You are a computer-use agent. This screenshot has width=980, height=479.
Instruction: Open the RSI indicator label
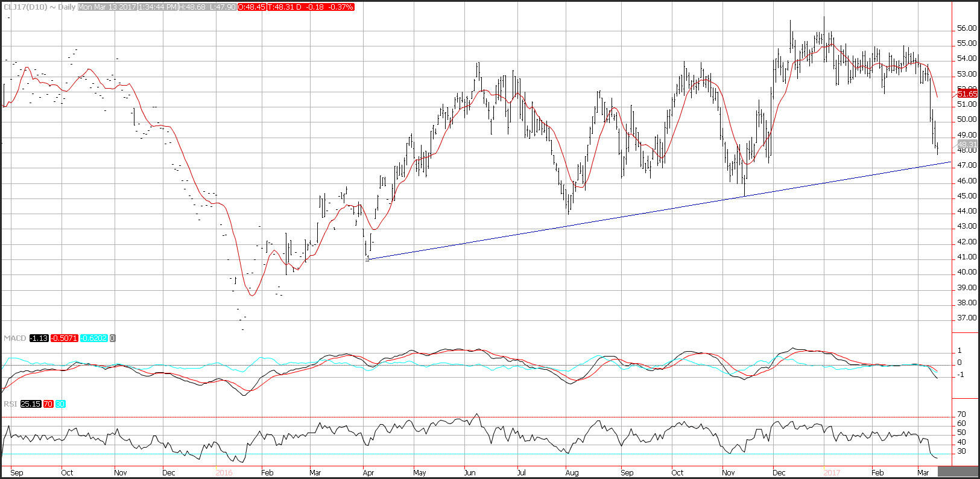(10, 404)
